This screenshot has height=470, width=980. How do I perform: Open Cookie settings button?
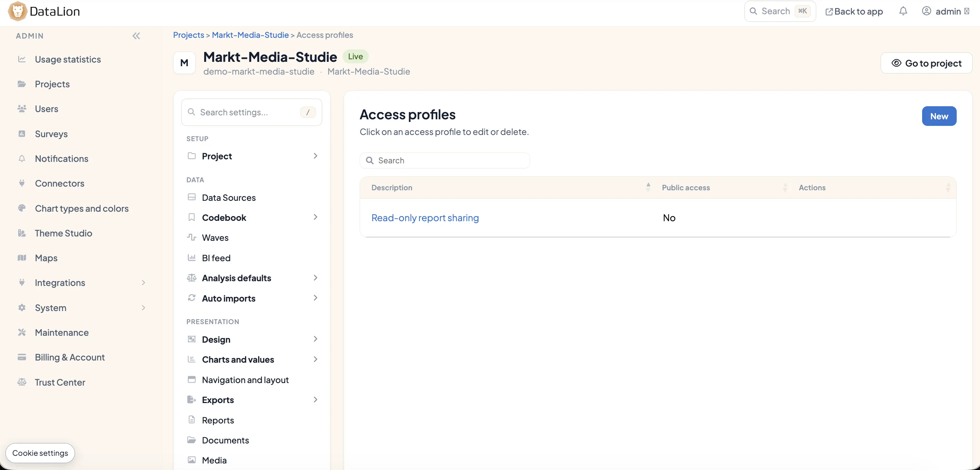(40, 453)
